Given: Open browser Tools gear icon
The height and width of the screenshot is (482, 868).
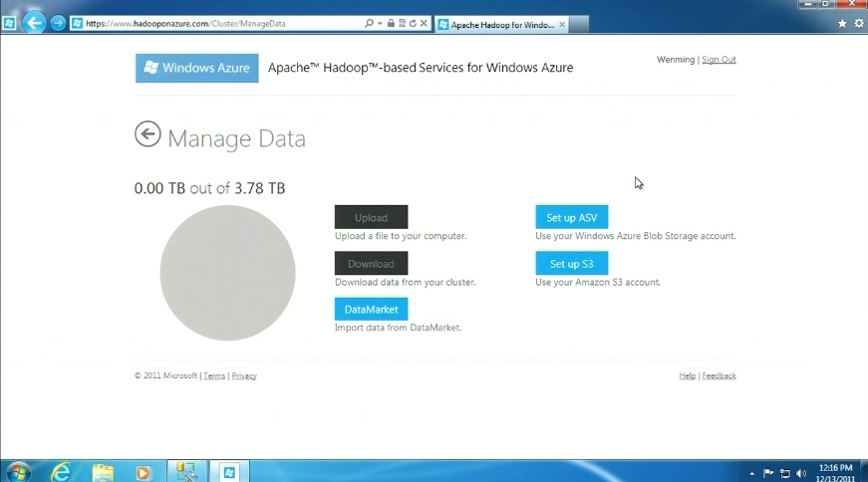Looking at the screenshot, I should [859, 23].
